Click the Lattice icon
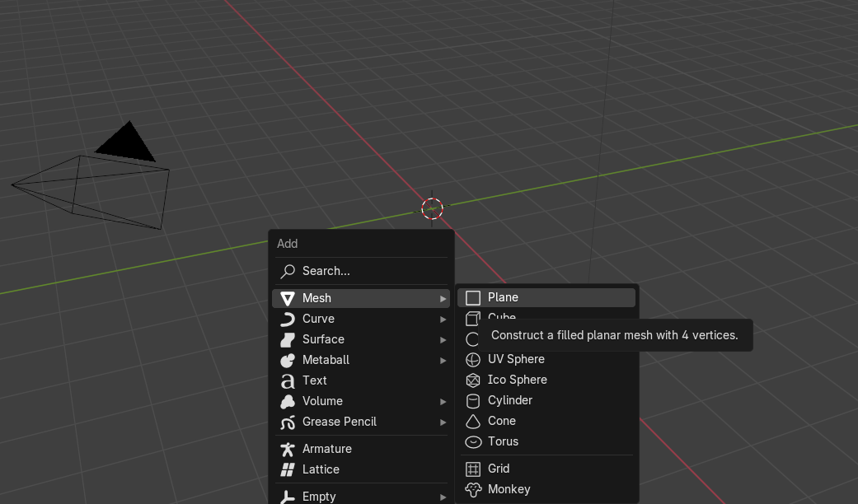 click(288, 470)
